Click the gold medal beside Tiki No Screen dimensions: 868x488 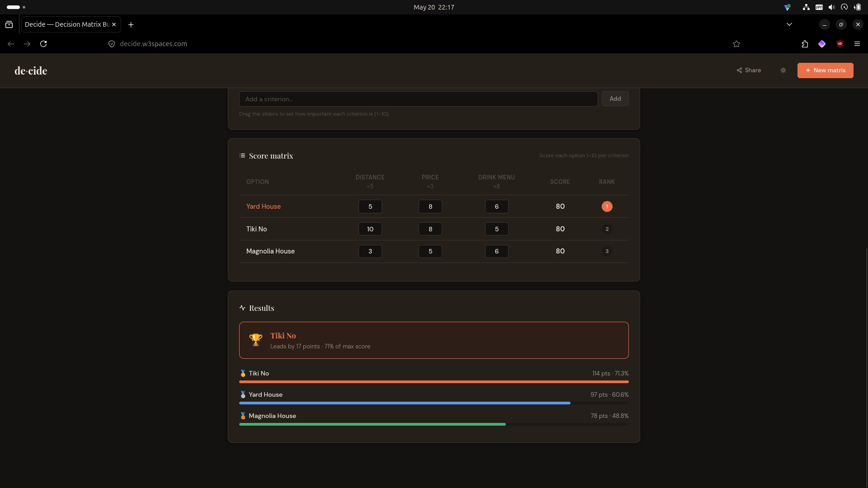pyautogui.click(x=243, y=373)
